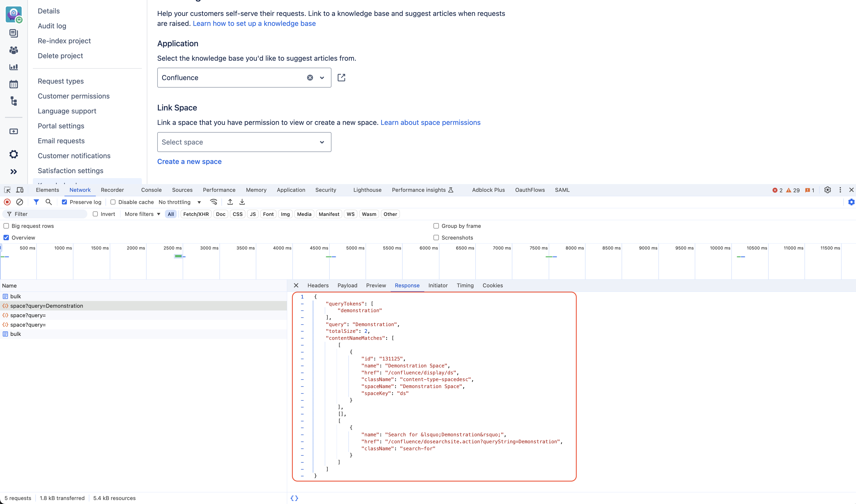Open the Reports icon in sidebar
This screenshot has height=504, width=856.
click(14, 67)
